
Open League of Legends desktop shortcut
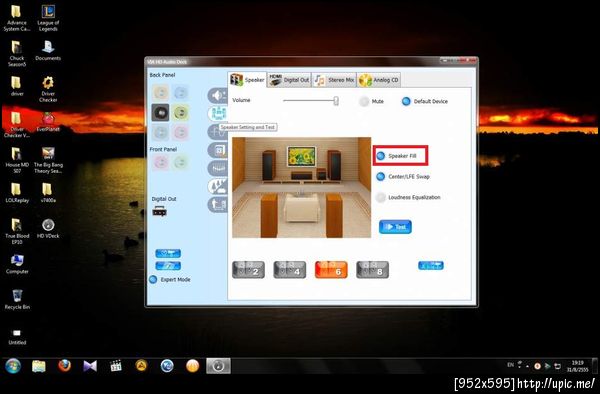click(x=48, y=18)
